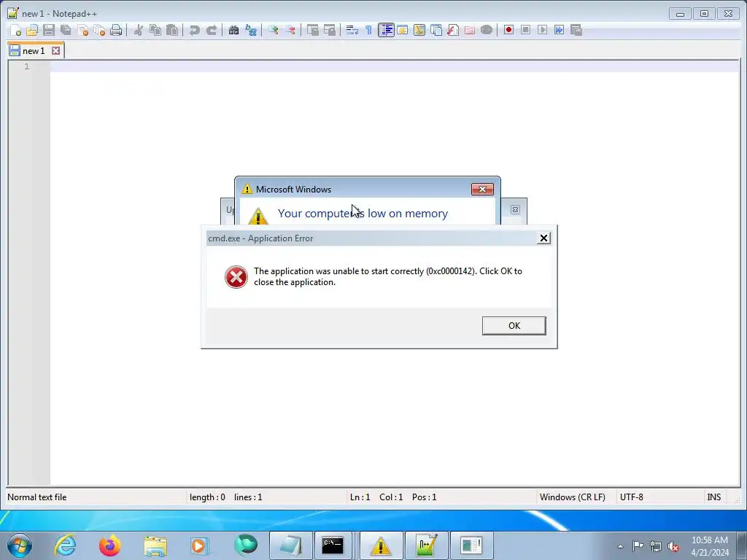Click the New file toolbar icon
747x560 pixels.
(x=15, y=31)
